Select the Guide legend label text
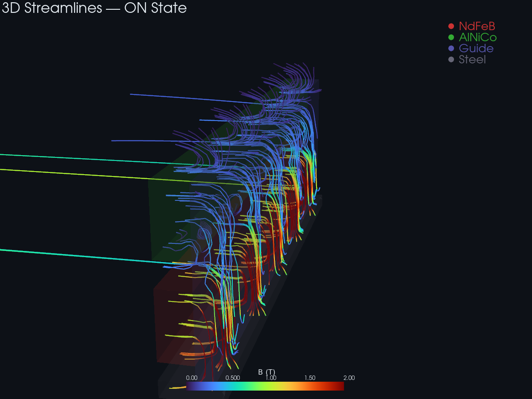This screenshot has height=399, width=532. pos(476,49)
